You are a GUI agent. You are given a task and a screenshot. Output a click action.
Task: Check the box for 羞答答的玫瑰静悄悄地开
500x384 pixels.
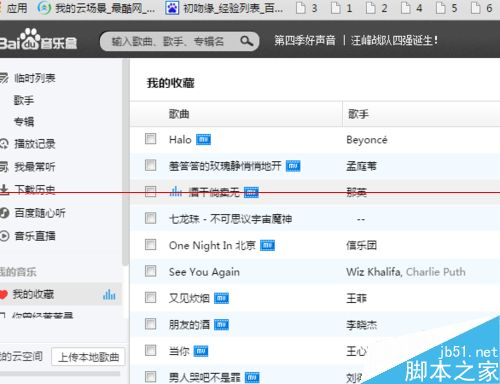tap(150, 165)
